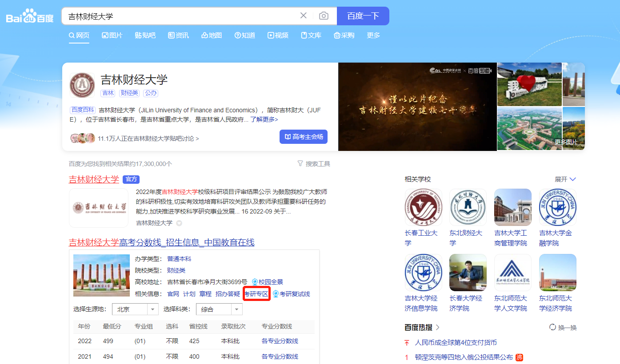Screen dimensions: 620x364
Task: Open hot search 顿涅茨克等四地入俄公投结果公布
Action: click(464, 357)
